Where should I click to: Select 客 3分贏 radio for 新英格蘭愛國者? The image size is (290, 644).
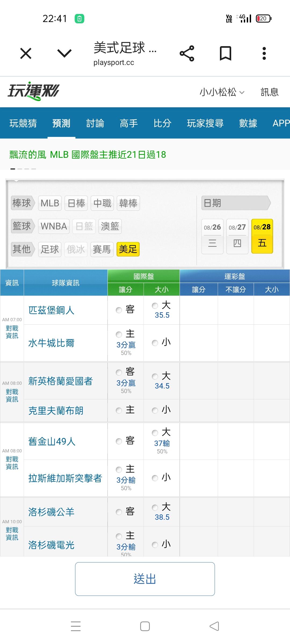click(119, 372)
